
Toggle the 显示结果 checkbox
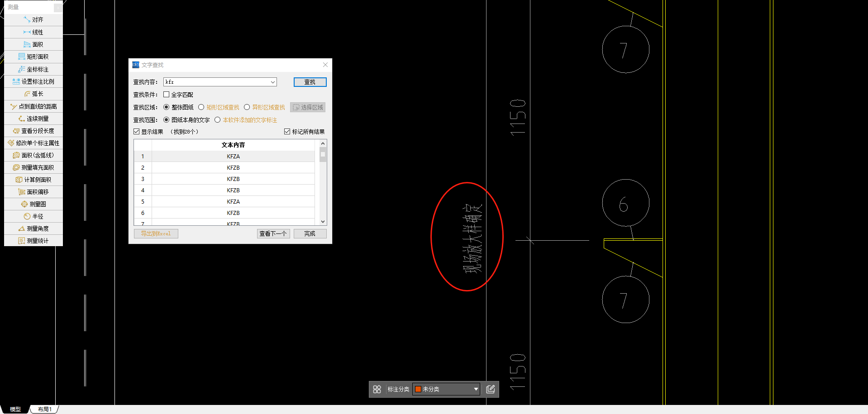pyautogui.click(x=137, y=132)
